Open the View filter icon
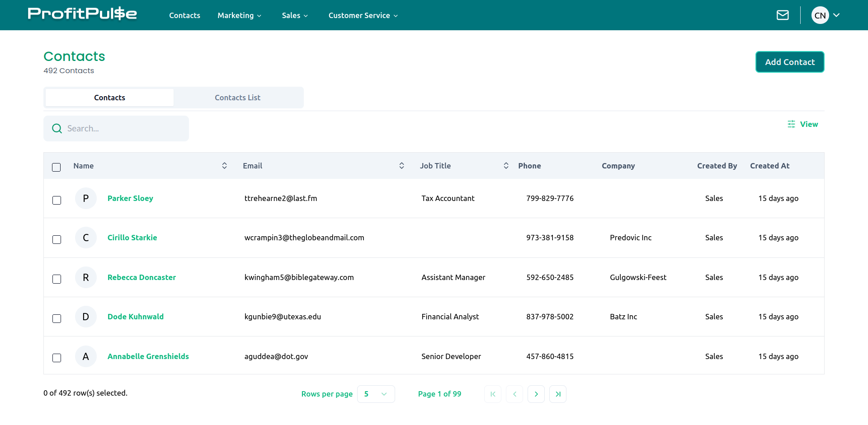The image size is (868, 425). tap(791, 124)
